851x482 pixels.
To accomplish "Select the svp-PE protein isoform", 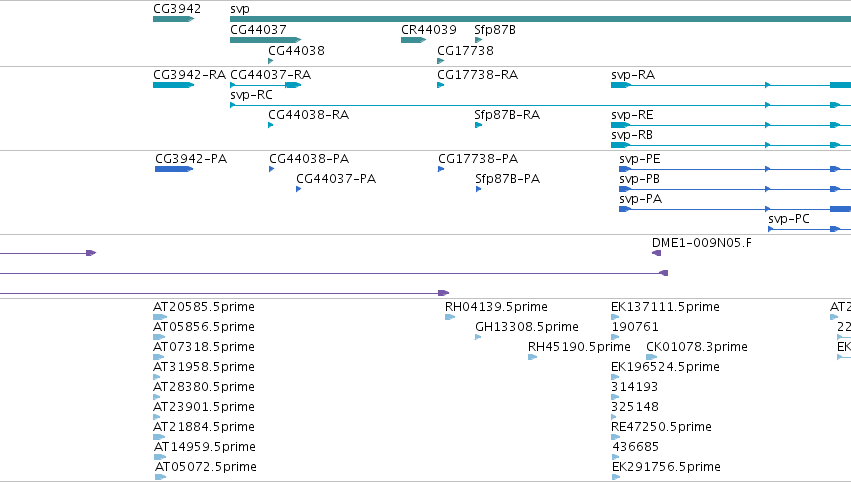I will [x=735, y=169].
